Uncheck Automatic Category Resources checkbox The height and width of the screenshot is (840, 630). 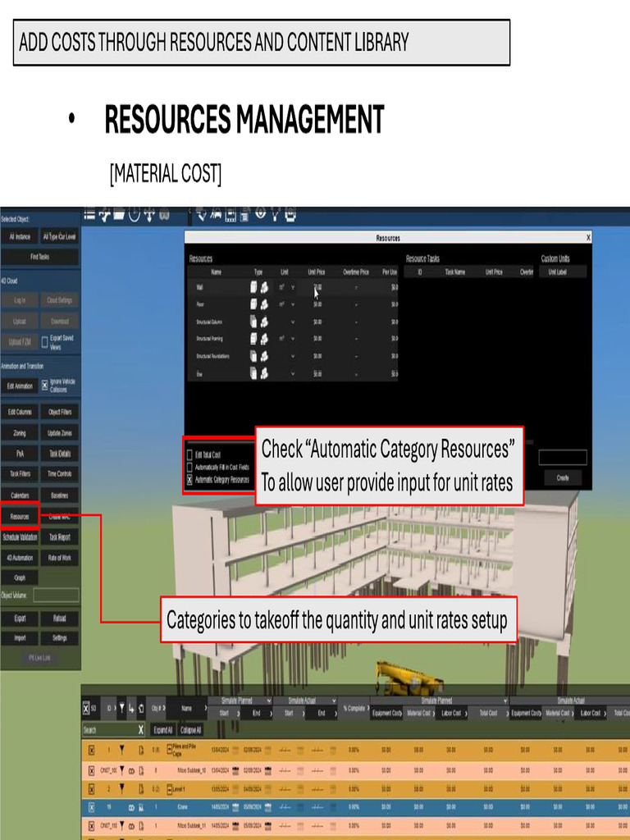(189, 480)
